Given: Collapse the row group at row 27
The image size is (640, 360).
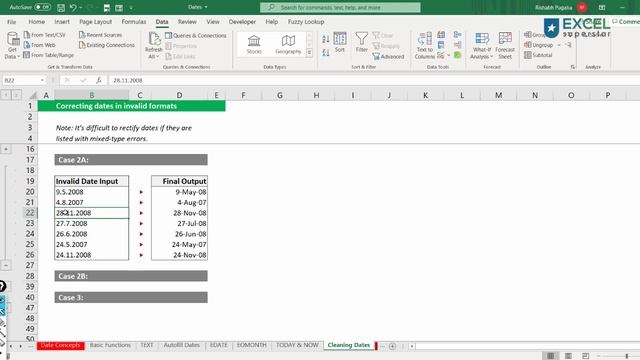Looking at the screenshot, I should coord(6,265).
